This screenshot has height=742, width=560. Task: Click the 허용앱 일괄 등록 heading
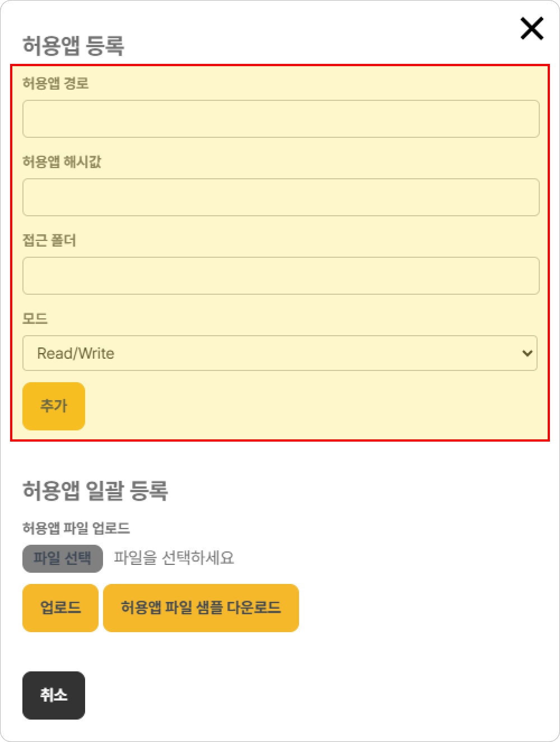[95, 490]
